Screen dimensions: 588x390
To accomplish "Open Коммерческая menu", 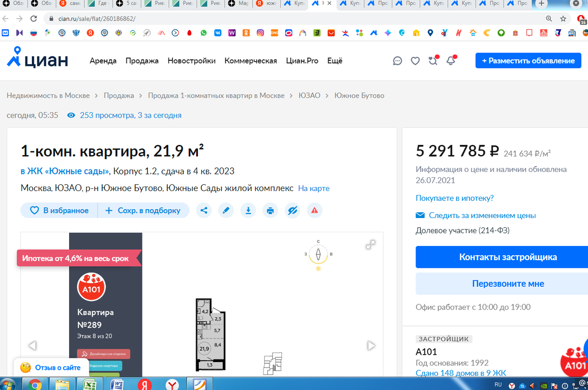I will coord(251,61).
